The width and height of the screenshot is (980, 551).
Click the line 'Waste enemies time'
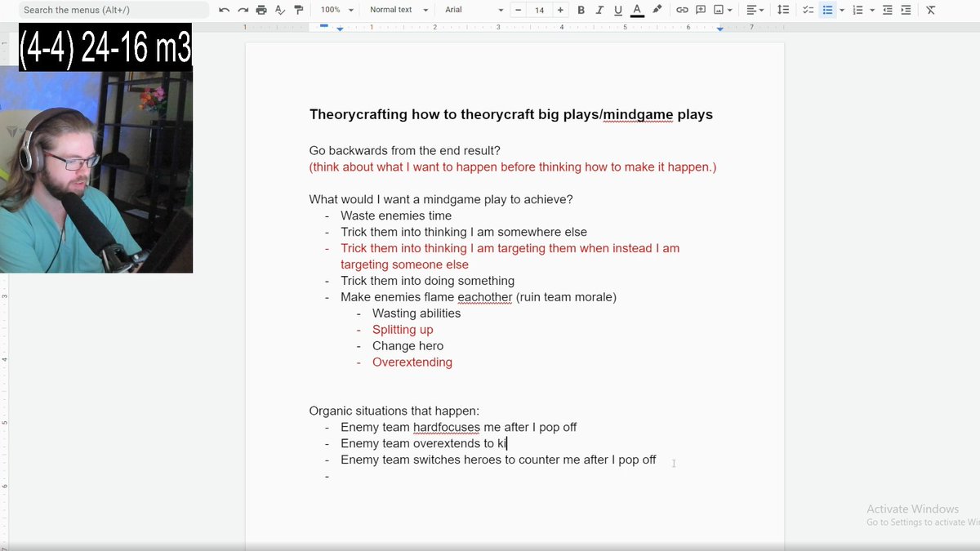(396, 216)
